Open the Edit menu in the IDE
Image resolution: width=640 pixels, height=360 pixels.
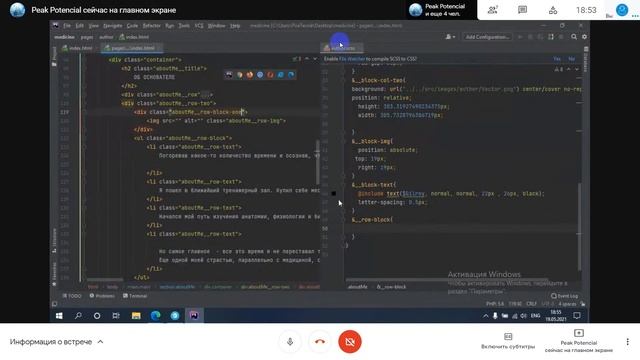tap(80, 26)
